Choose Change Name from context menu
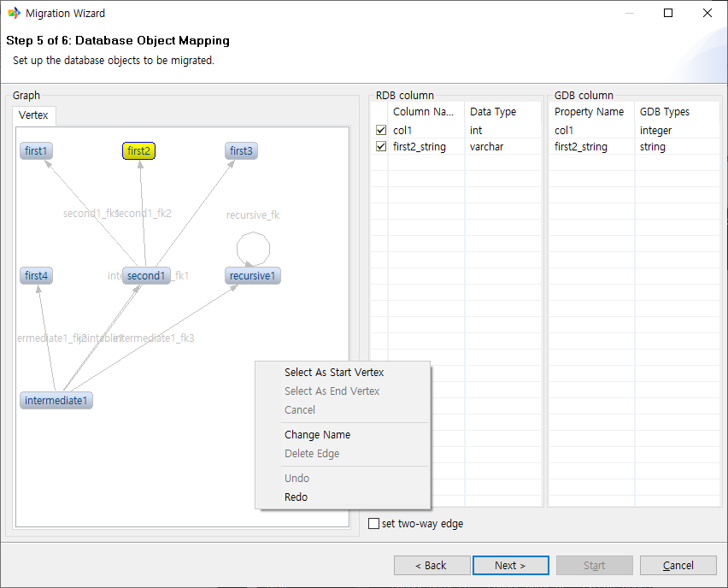728x588 pixels. (x=317, y=435)
